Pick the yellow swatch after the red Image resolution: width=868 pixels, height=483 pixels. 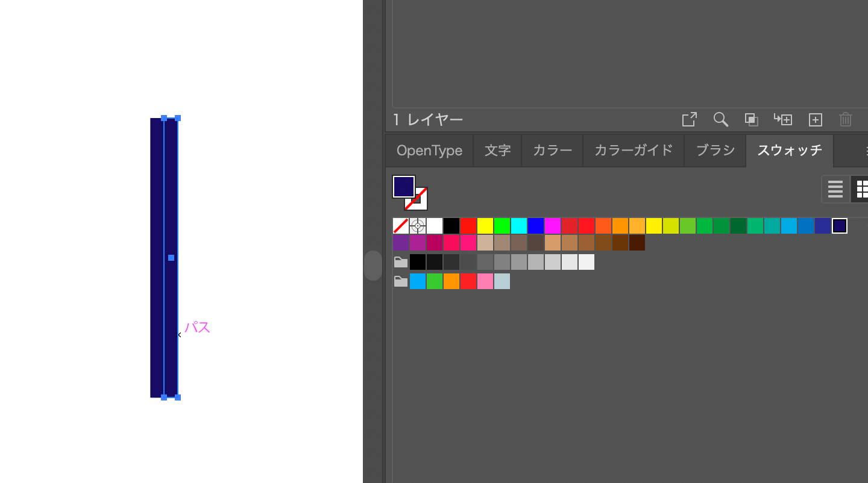tap(485, 226)
